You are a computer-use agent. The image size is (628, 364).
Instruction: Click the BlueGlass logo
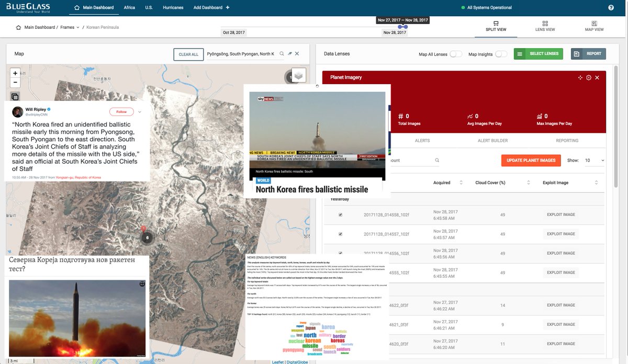tap(29, 8)
